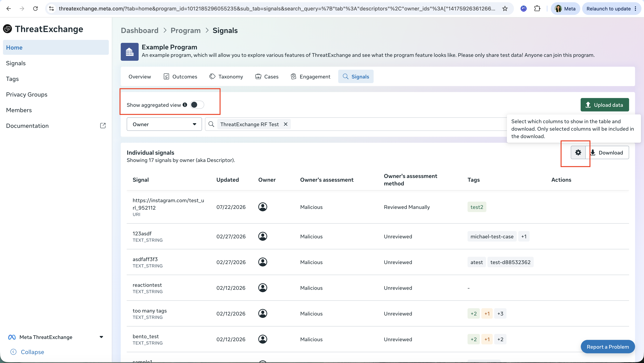This screenshot has width=644, height=363.
Task: Open the Cases tab
Action: [267, 77]
